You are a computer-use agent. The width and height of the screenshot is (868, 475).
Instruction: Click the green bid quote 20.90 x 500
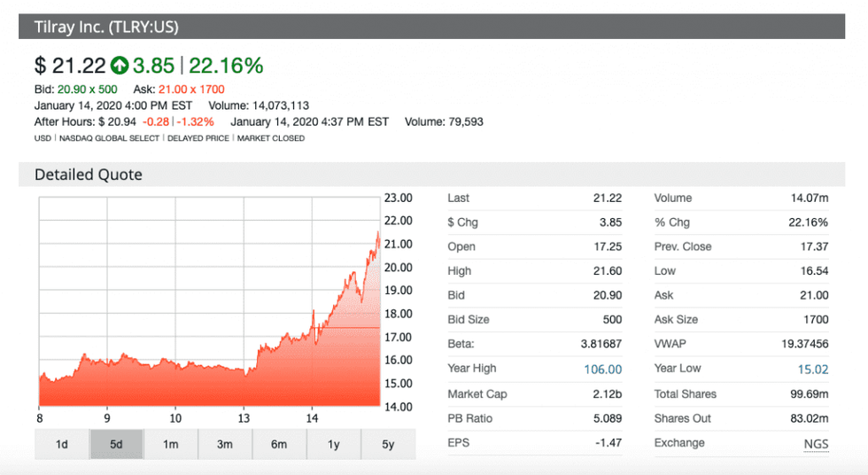point(88,90)
